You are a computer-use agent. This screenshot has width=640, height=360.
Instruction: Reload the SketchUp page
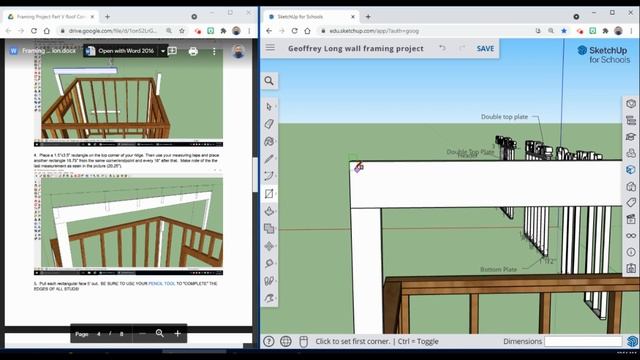(294, 31)
